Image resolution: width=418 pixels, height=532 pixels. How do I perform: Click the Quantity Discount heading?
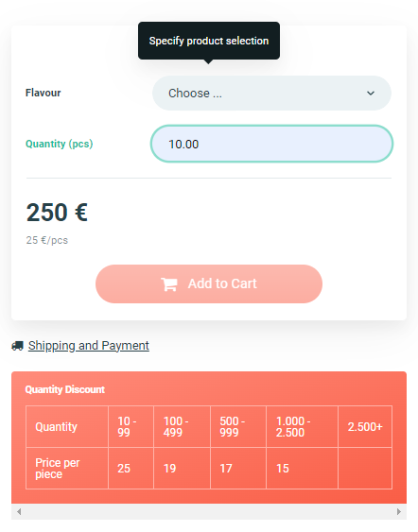(x=65, y=389)
